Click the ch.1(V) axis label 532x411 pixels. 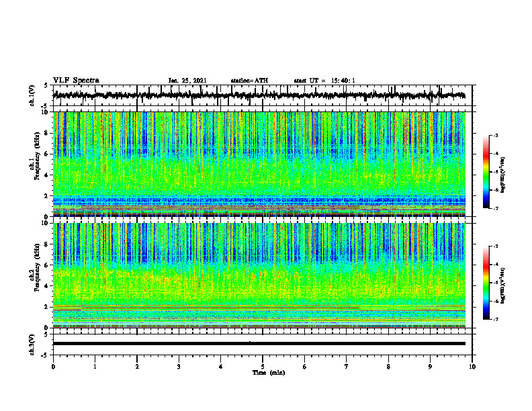[32, 95]
